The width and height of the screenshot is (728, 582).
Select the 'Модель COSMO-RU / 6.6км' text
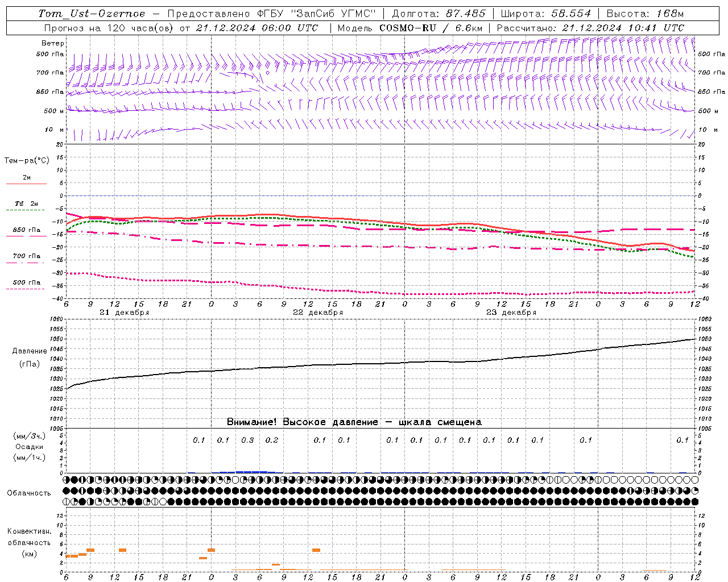click(x=410, y=28)
